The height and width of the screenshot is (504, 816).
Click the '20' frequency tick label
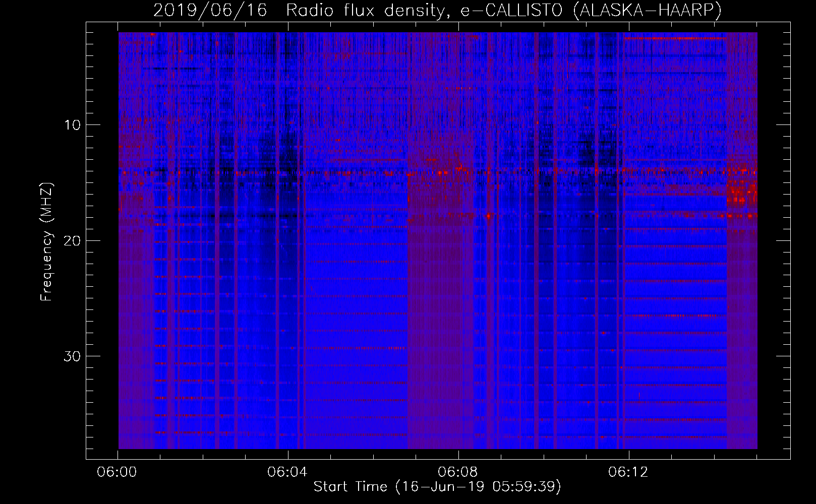pyautogui.click(x=73, y=240)
